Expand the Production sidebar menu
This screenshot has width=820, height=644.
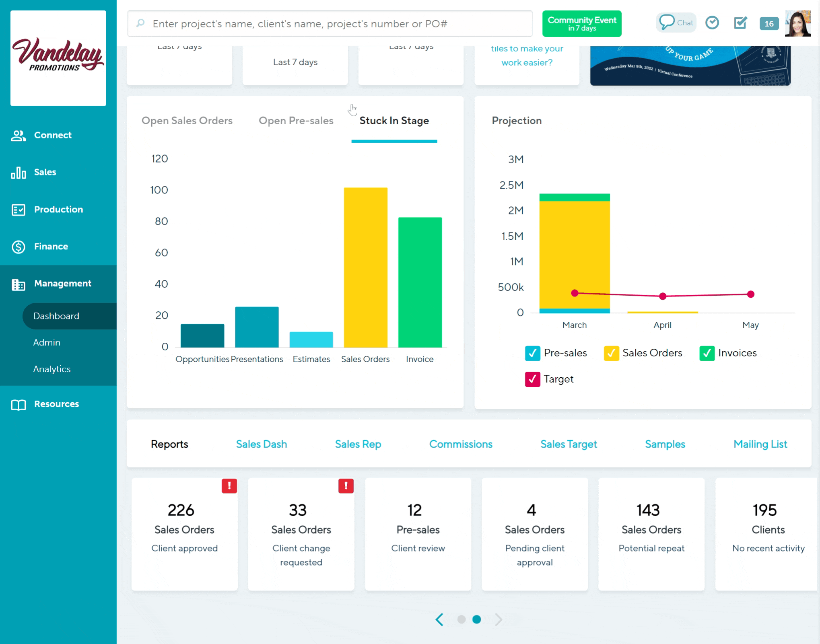point(58,210)
